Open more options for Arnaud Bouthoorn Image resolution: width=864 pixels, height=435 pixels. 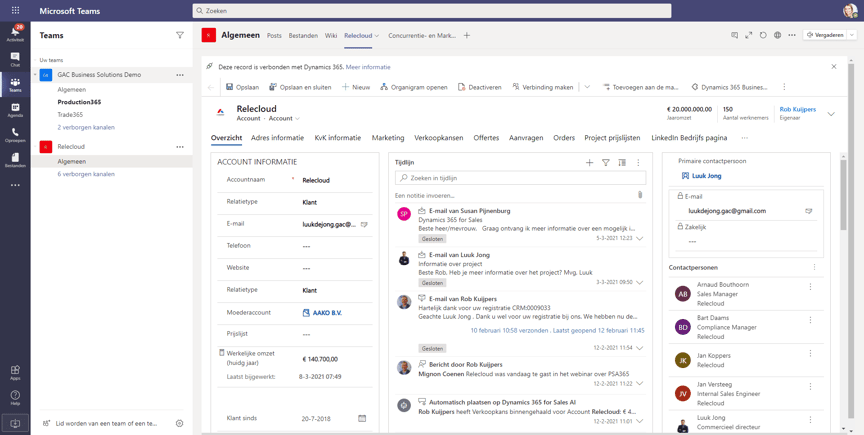[x=810, y=287]
